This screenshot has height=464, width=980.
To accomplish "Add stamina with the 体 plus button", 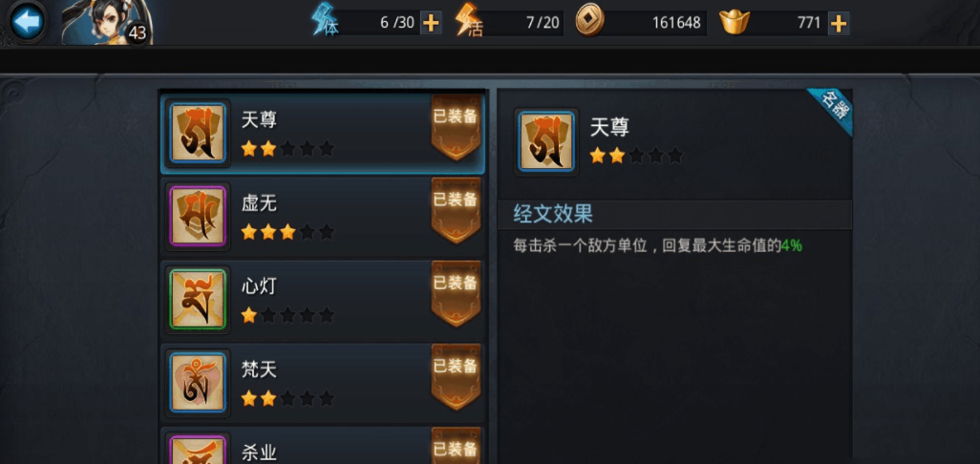I will (431, 24).
